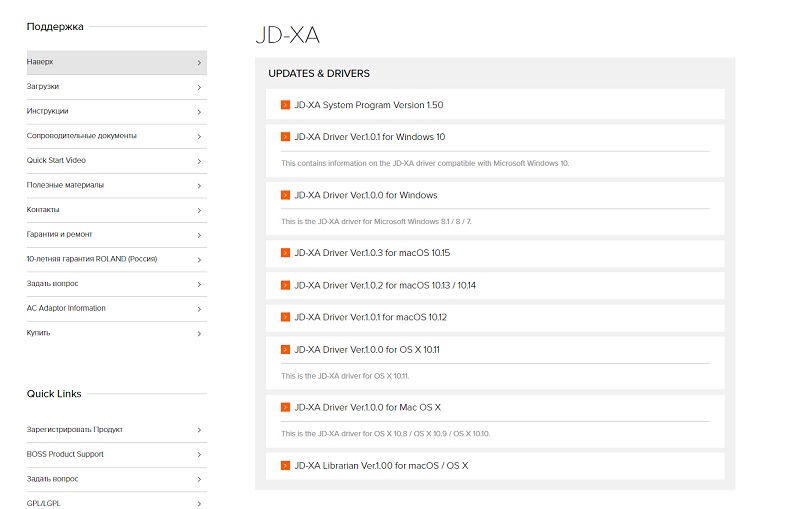799x509 pixels.
Task: Click the Поддержка sidebar heading
Action: [55, 26]
